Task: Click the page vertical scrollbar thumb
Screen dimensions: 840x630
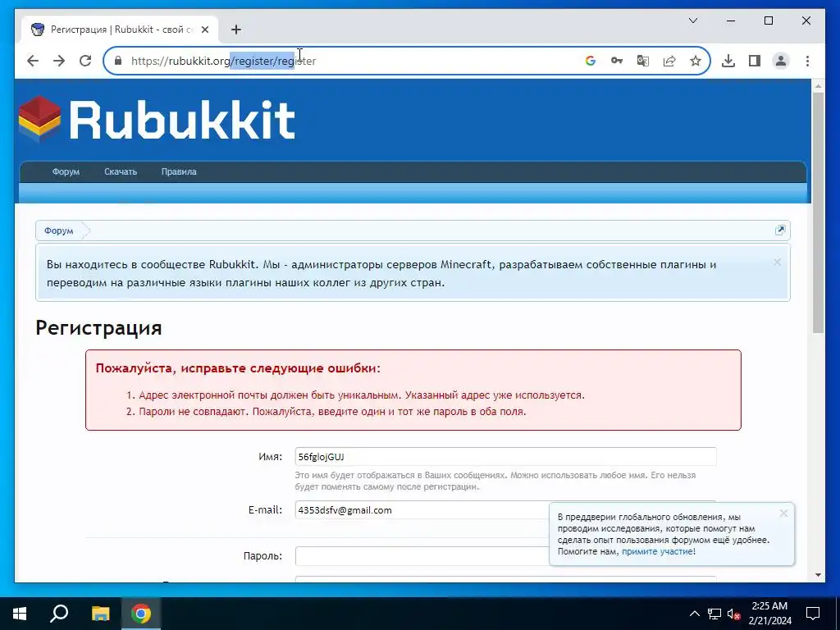Action: (818, 212)
